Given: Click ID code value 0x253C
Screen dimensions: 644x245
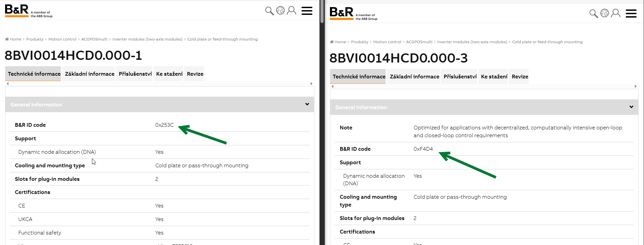Looking at the screenshot, I should [x=164, y=125].
